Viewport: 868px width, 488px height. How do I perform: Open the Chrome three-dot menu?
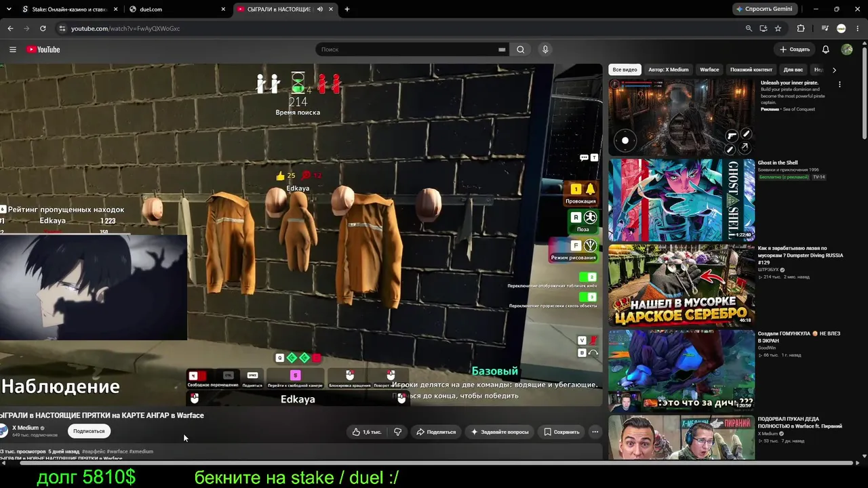coord(858,28)
